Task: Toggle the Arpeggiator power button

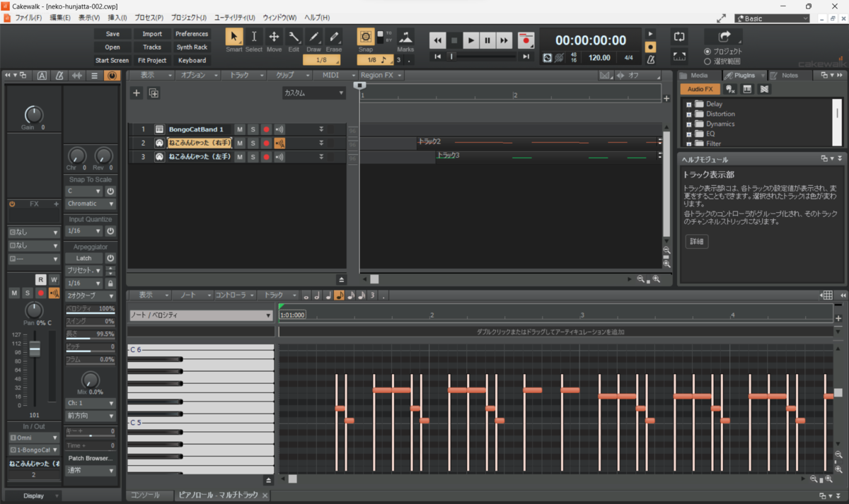Action: pyautogui.click(x=110, y=258)
